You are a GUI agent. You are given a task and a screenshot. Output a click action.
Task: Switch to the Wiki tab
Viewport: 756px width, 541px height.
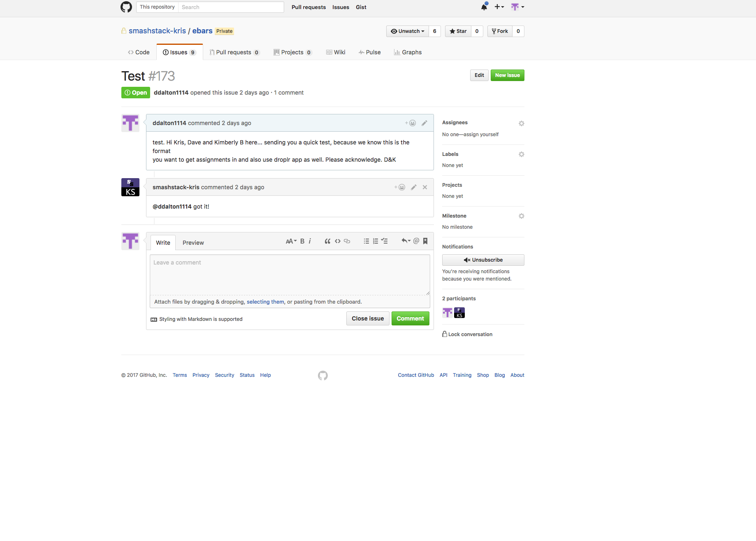pos(336,52)
